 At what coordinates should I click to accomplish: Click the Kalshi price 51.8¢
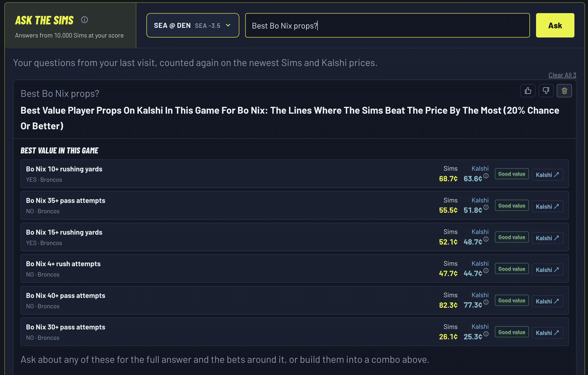(473, 210)
